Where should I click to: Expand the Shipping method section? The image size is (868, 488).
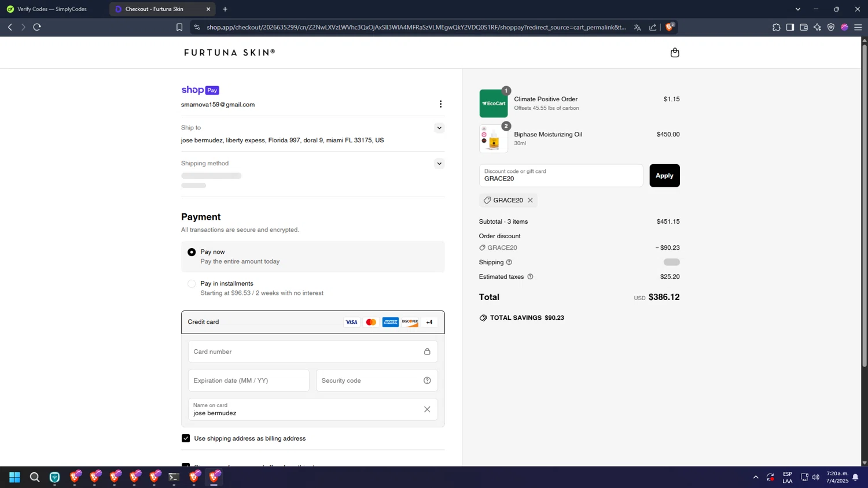(439, 164)
